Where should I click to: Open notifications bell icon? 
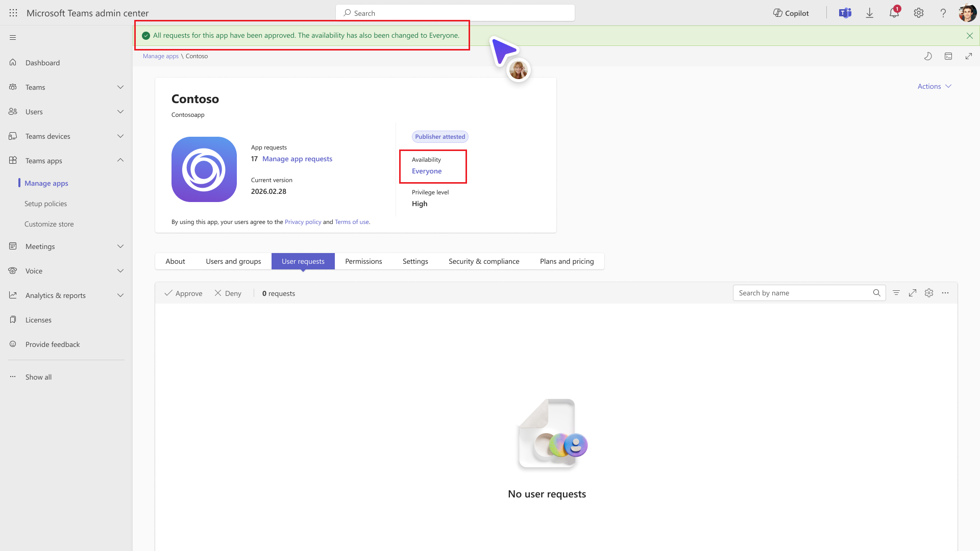pos(894,13)
